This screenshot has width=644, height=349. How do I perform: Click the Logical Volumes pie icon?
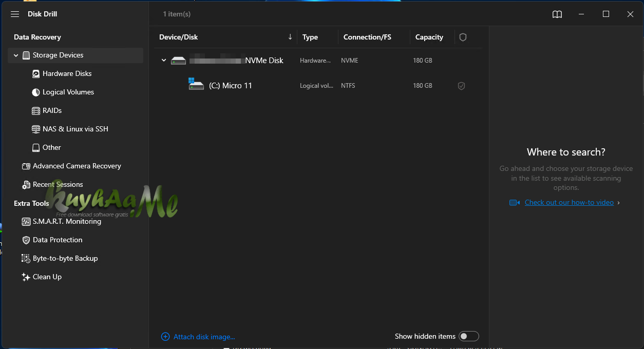36,92
